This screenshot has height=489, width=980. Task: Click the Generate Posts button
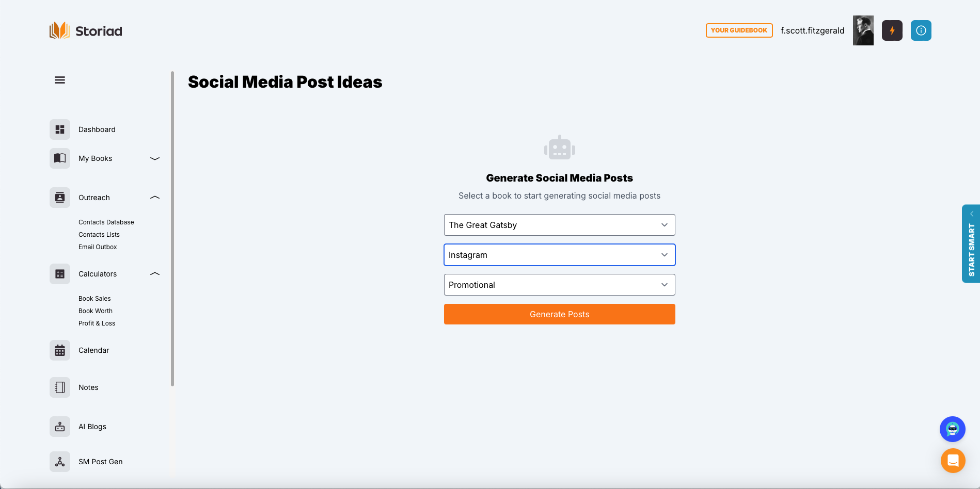560,314
